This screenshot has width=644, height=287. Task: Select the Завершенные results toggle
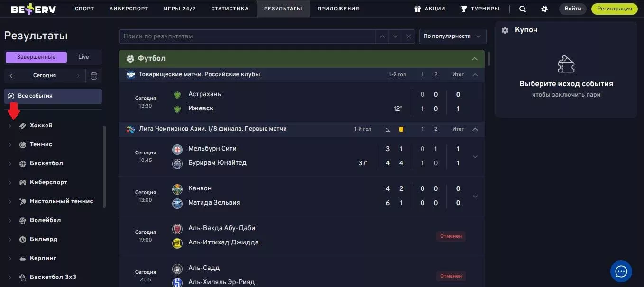tap(36, 57)
